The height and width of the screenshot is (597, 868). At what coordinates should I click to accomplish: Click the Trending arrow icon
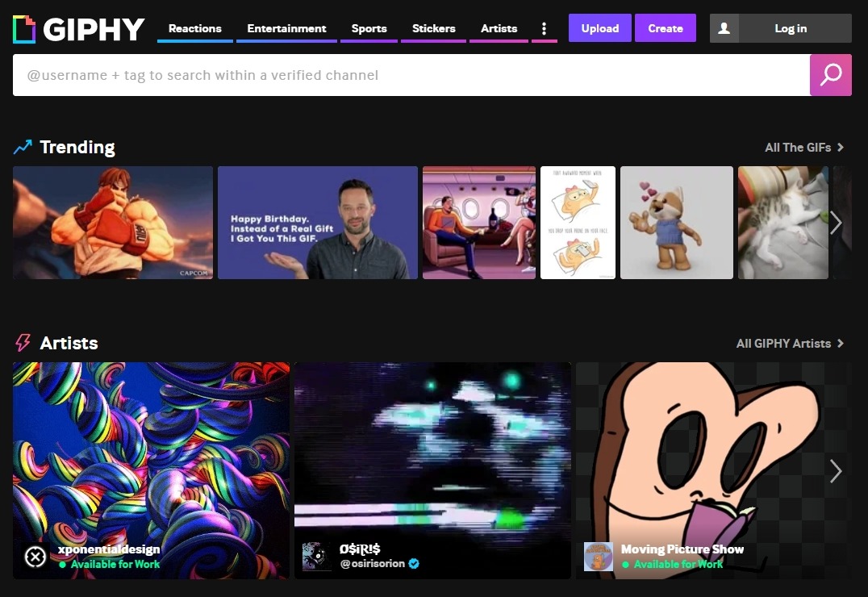coord(23,147)
